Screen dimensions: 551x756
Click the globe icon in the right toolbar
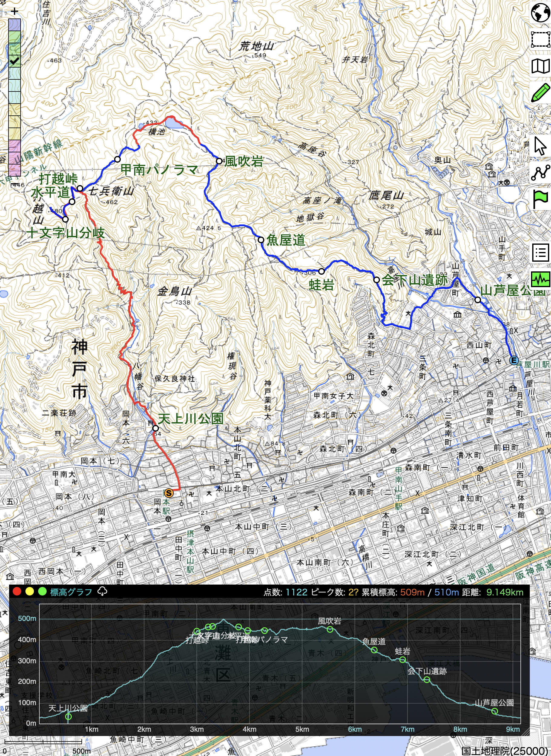pos(540,13)
